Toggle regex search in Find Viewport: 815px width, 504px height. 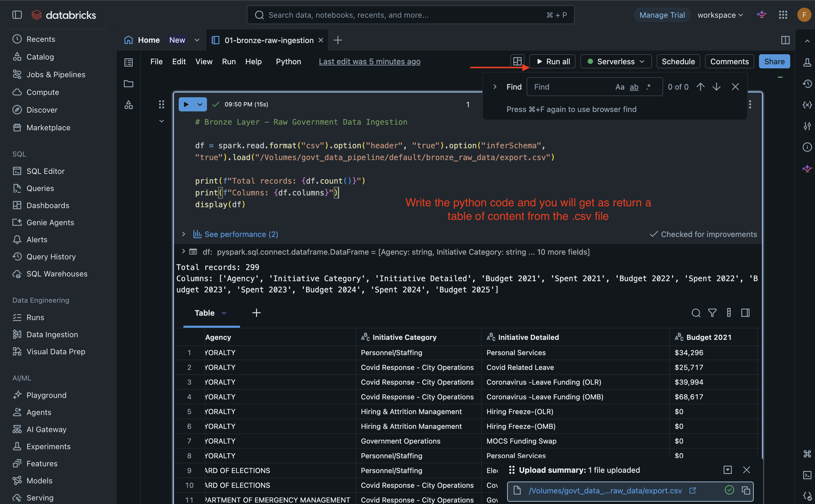coord(649,87)
